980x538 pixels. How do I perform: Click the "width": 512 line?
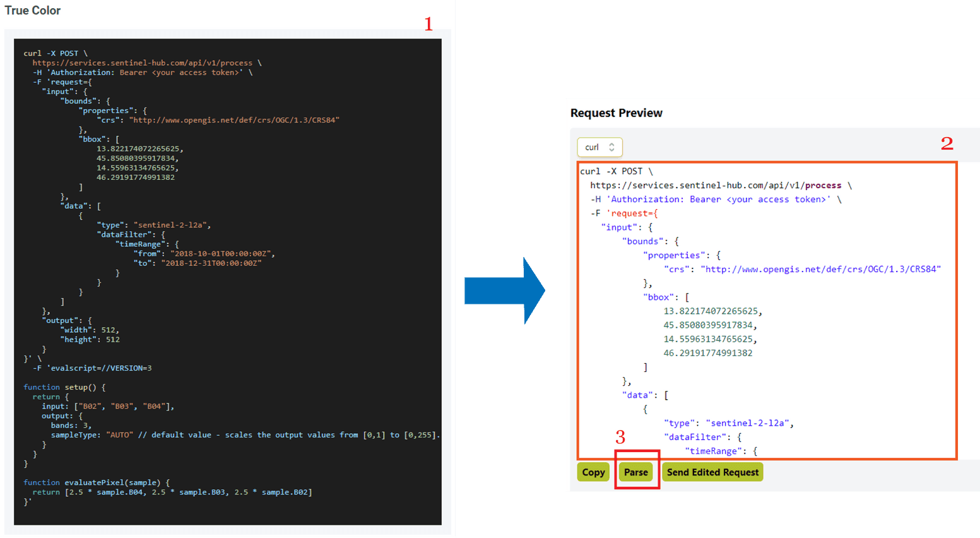tap(90, 330)
